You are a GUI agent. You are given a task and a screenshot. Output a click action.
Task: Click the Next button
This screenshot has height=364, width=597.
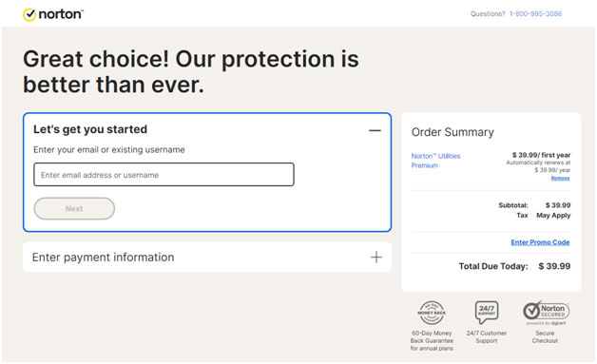pos(74,209)
